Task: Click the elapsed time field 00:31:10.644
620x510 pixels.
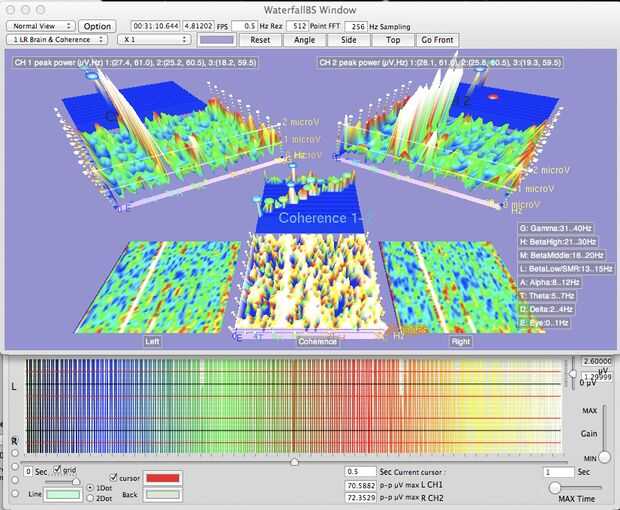Action: pos(156,26)
